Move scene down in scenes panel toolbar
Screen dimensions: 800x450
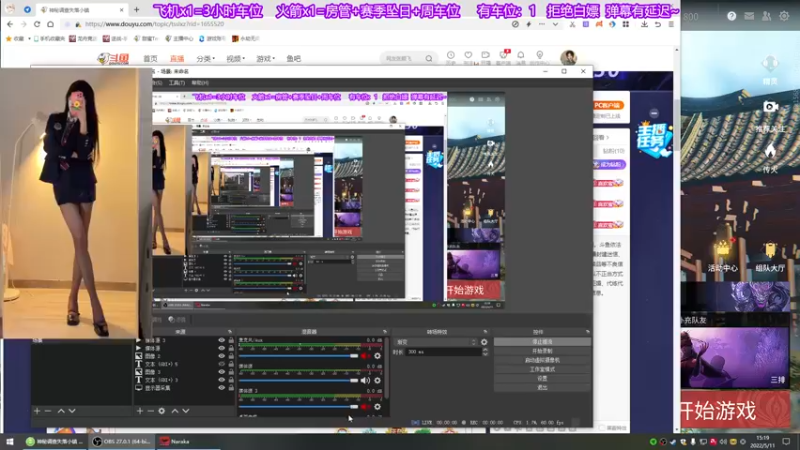(x=72, y=411)
